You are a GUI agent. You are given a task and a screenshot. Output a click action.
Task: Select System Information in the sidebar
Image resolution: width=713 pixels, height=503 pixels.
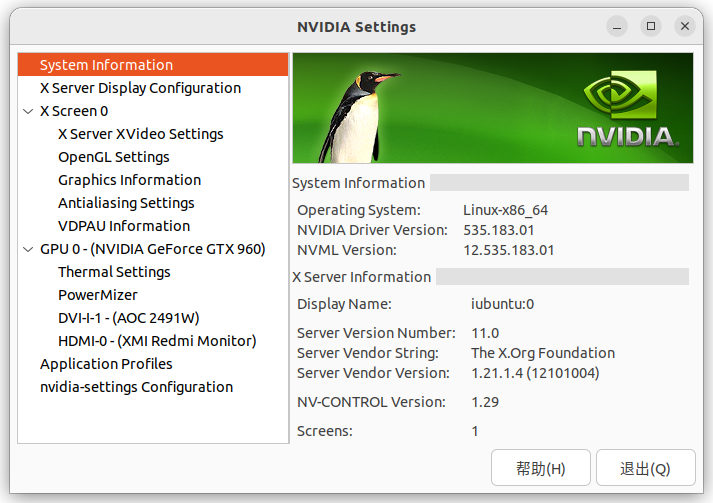153,65
